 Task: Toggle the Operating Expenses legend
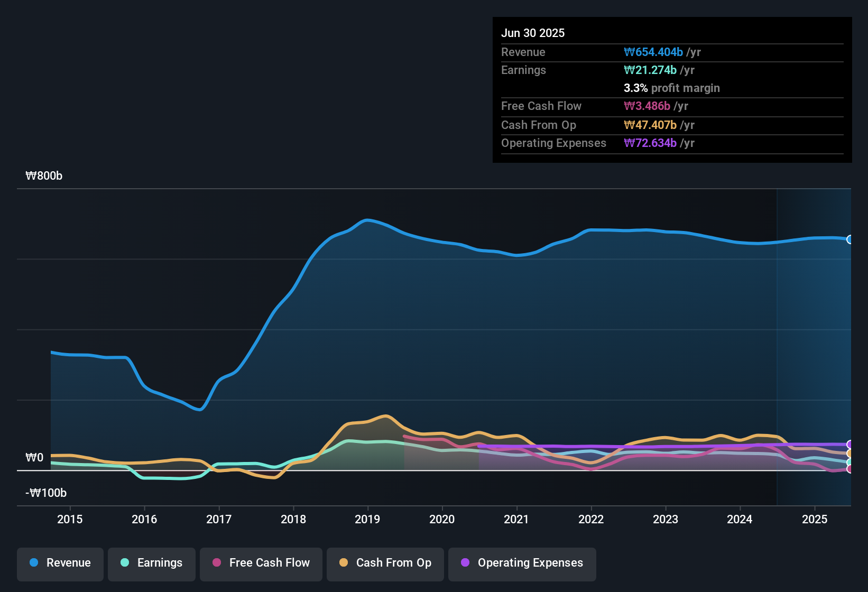pos(522,563)
